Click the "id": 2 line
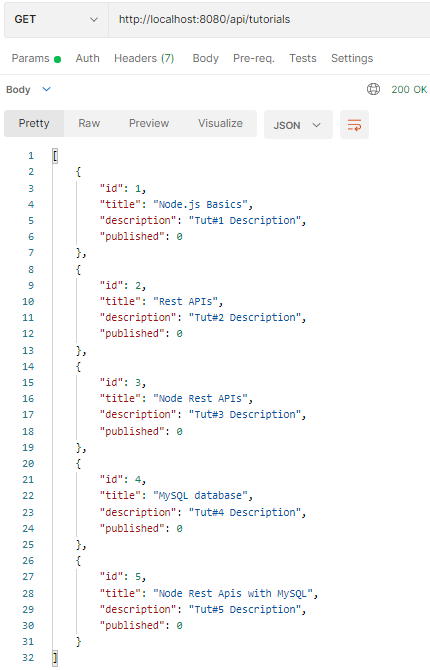The image size is (430, 670). click(123, 285)
